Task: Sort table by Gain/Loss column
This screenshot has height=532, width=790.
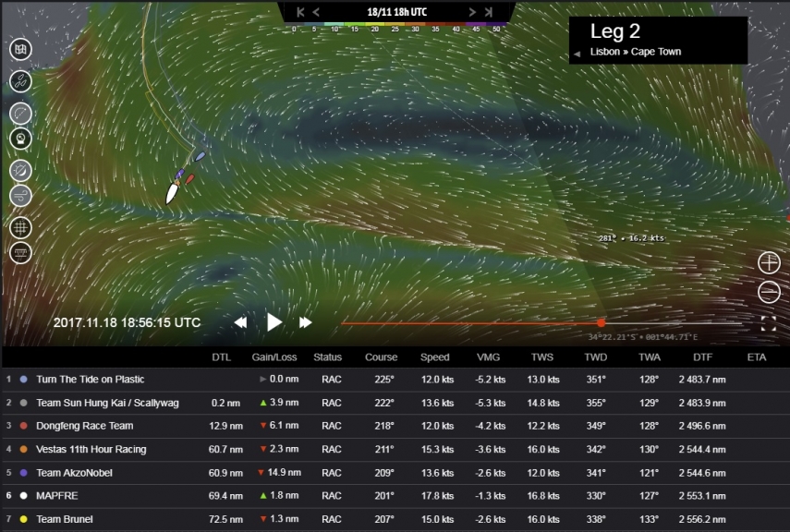Action: pyautogui.click(x=274, y=357)
